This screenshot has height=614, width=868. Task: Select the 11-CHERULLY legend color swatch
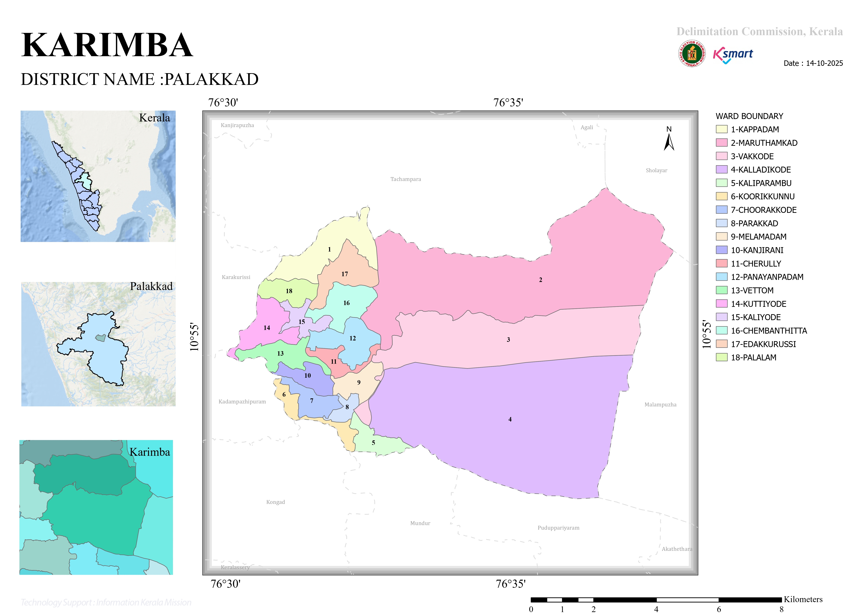coord(721,264)
